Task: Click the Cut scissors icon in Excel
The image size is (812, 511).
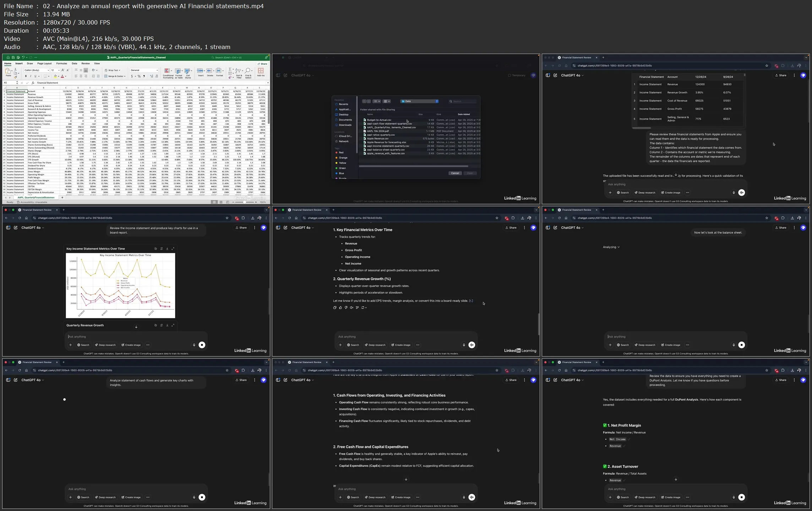Action: (x=15, y=70)
